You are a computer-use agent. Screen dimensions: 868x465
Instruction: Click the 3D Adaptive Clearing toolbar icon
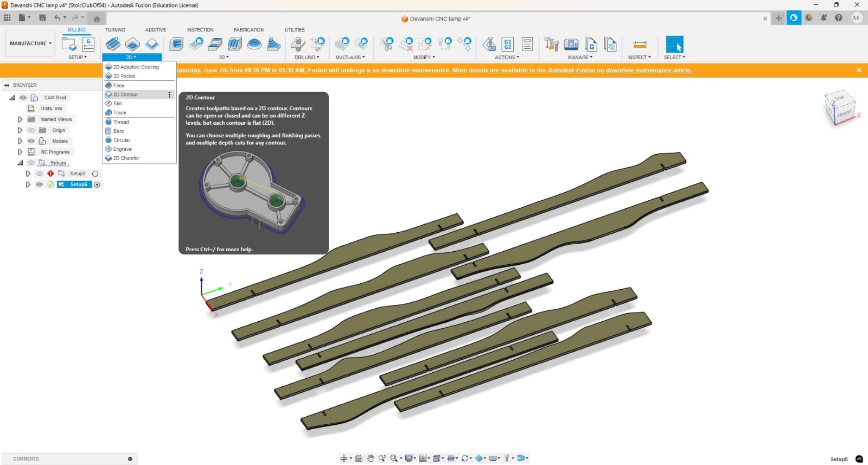click(x=176, y=44)
